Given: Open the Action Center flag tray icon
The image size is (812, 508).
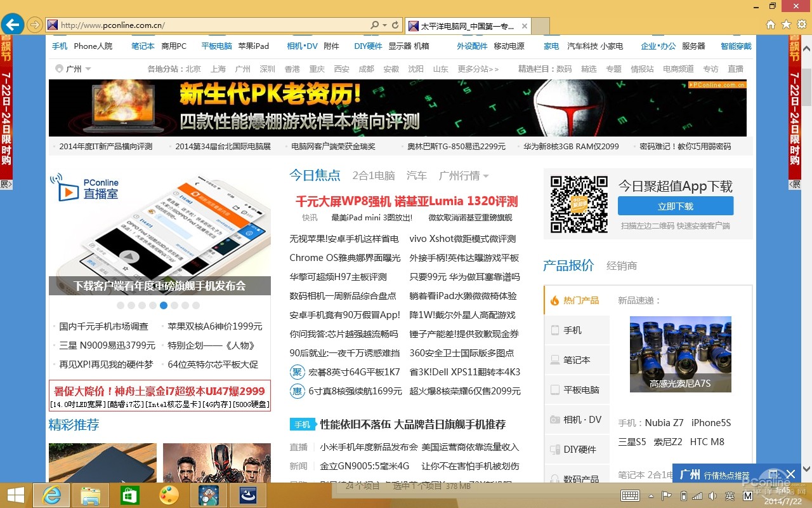Looking at the screenshot, I should 667,495.
